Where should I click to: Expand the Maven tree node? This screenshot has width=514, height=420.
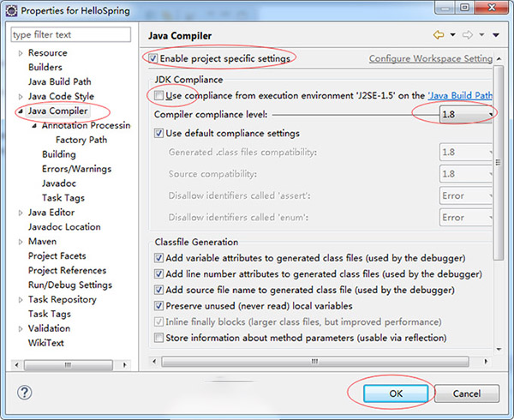(x=21, y=242)
